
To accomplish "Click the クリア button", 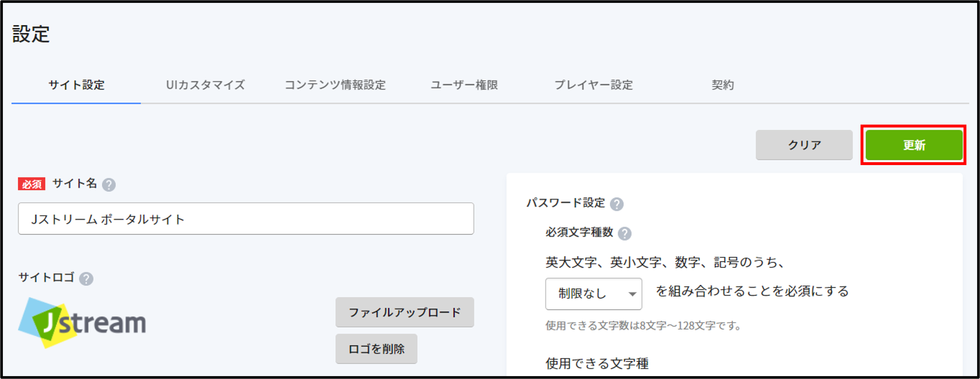I will click(804, 145).
